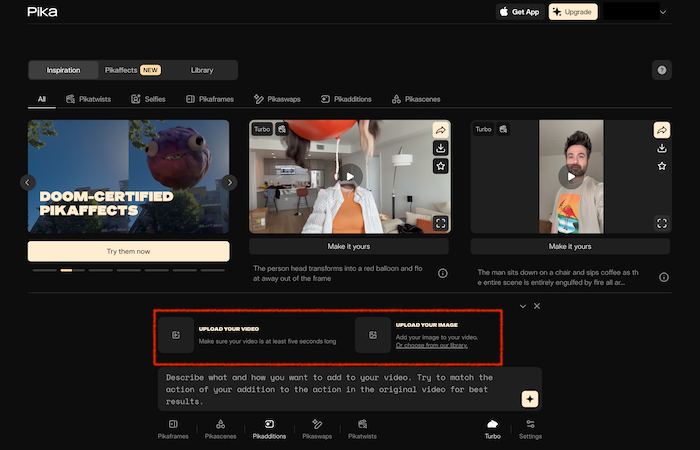Expand balloon video to fullscreen
Screen dimensions: 700x450
[441, 223]
